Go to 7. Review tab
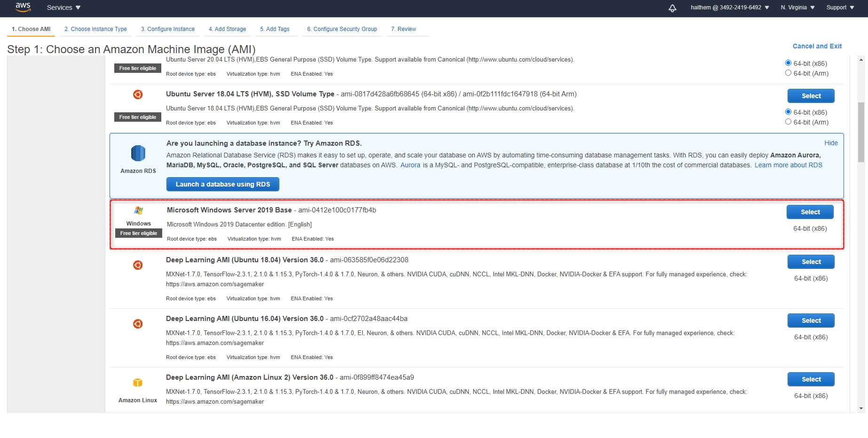Viewport: 868px width, 438px height. point(403,29)
